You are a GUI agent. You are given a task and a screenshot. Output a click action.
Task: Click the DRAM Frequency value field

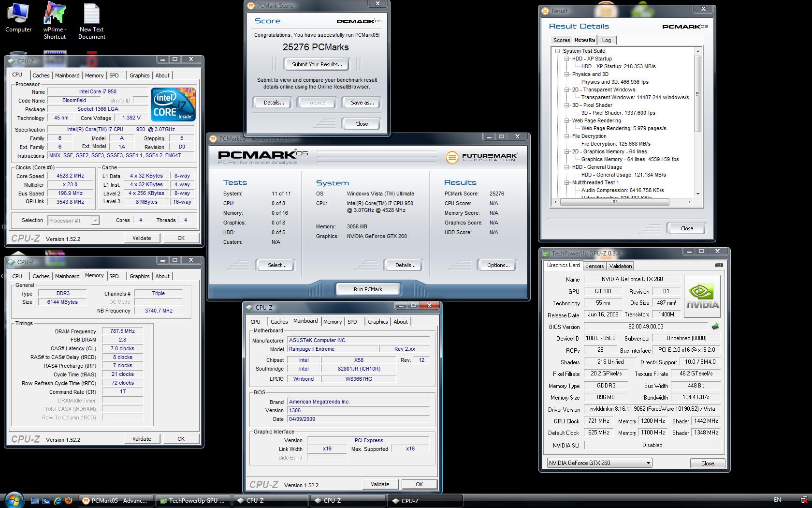tap(122, 331)
